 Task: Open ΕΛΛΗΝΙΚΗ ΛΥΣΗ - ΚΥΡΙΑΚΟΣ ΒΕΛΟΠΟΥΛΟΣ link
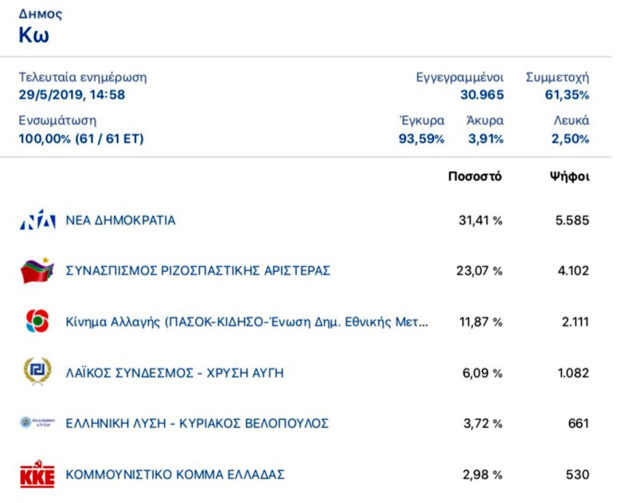[x=197, y=424]
